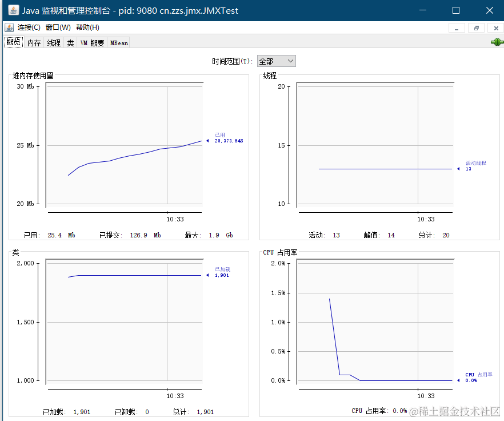The image size is (504, 421).
Task: Minimize the inner JConsole frame
Action: 457,29
